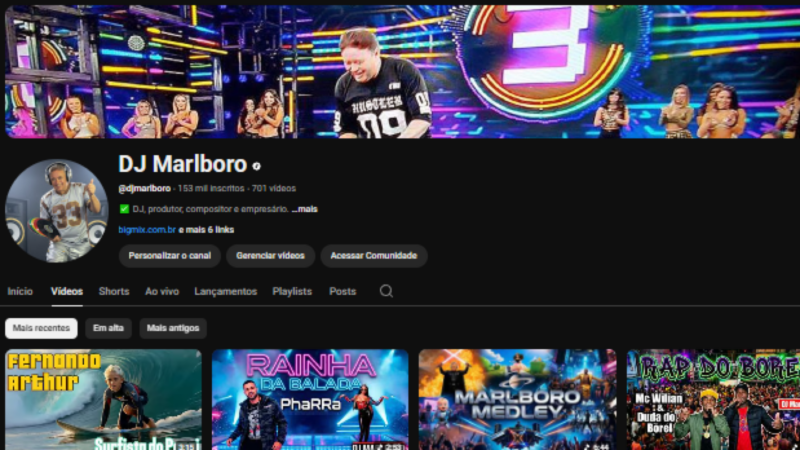Open the Rainha da Balada video thumbnail
The image size is (800, 450).
click(310, 399)
